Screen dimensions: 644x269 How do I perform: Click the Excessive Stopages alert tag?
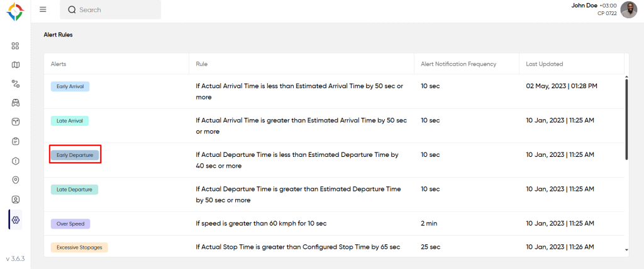[x=79, y=248]
